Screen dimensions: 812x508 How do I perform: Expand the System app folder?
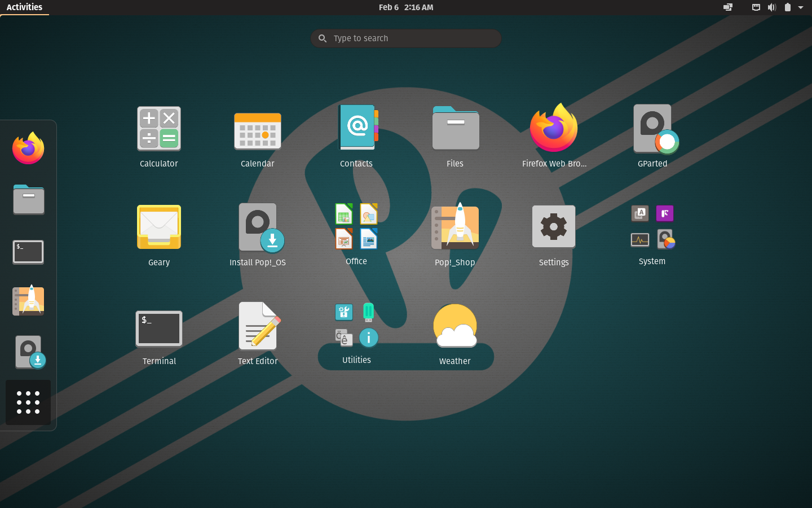tap(652, 226)
